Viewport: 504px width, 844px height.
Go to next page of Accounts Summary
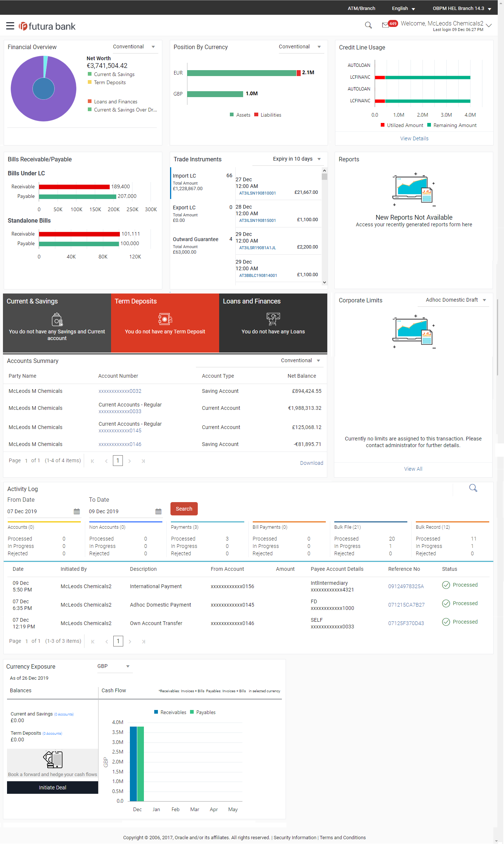pyautogui.click(x=130, y=461)
